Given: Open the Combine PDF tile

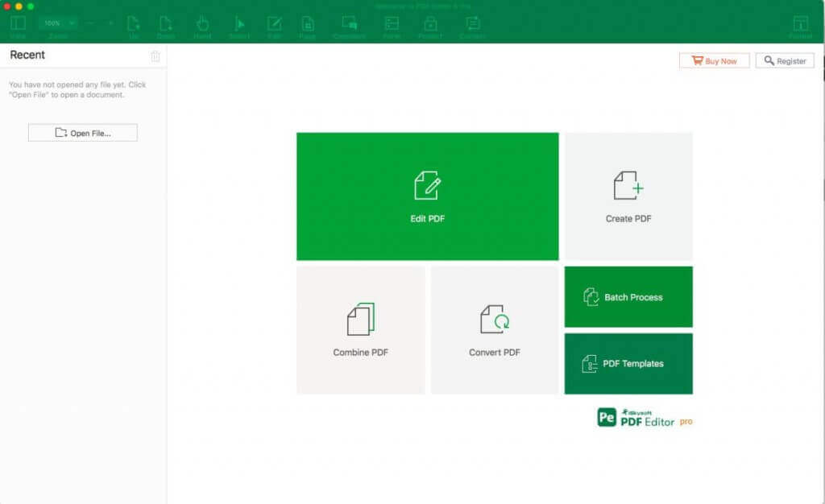Looking at the screenshot, I should click(x=360, y=330).
